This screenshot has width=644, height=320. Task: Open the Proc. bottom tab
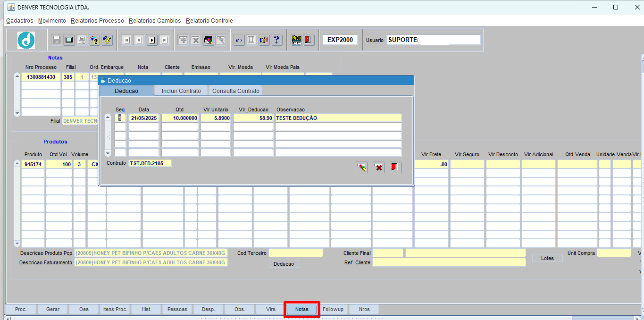(x=21, y=309)
